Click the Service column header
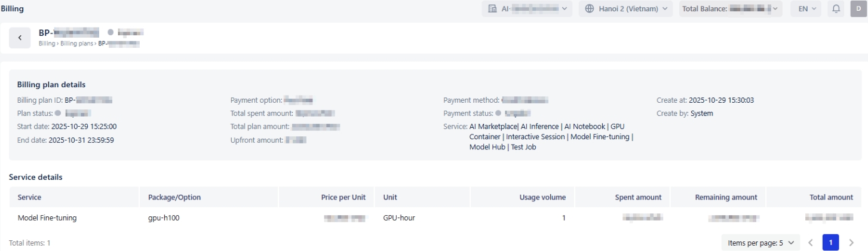 pos(30,197)
